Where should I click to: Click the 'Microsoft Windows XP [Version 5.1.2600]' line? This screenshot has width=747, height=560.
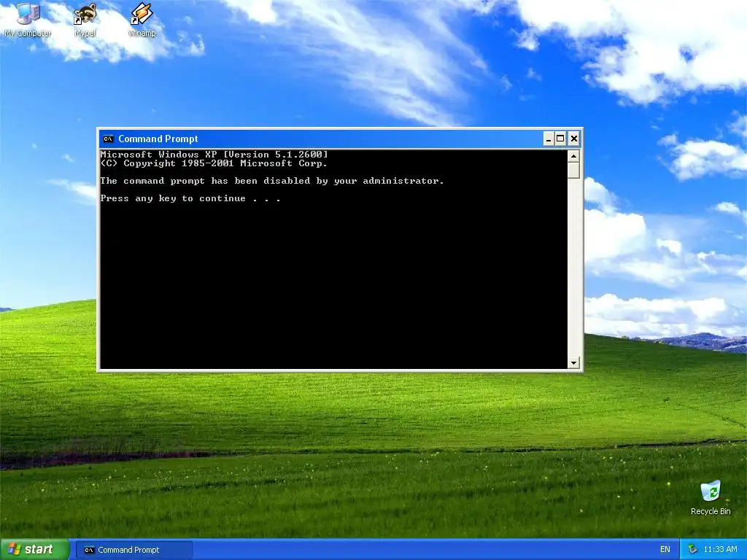point(214,155)
